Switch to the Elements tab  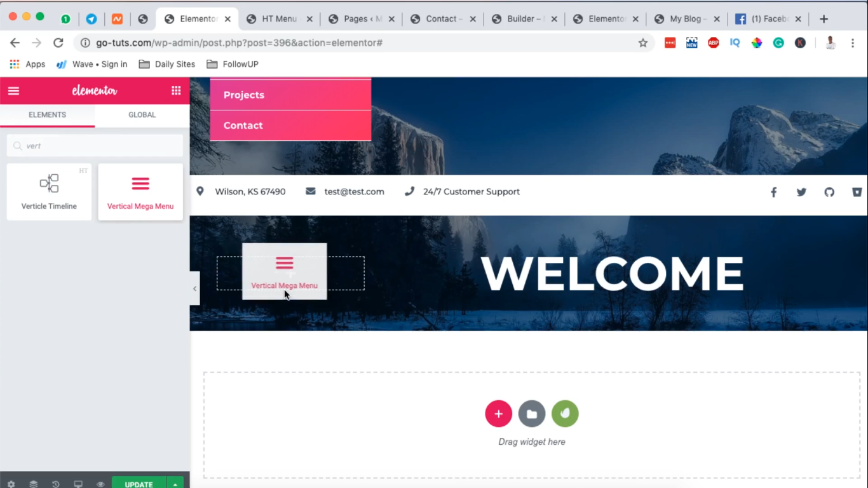click(x=48, y=115)
